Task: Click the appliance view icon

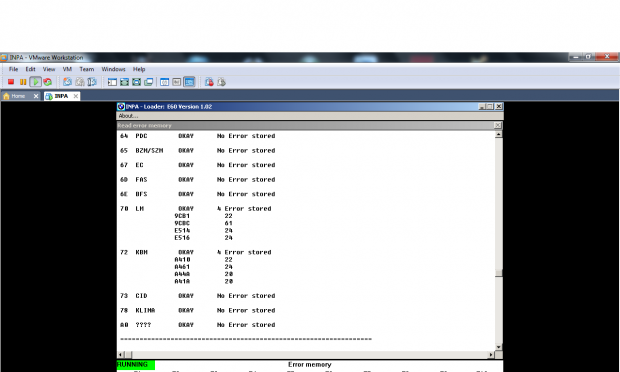Action: coord(177,82)
